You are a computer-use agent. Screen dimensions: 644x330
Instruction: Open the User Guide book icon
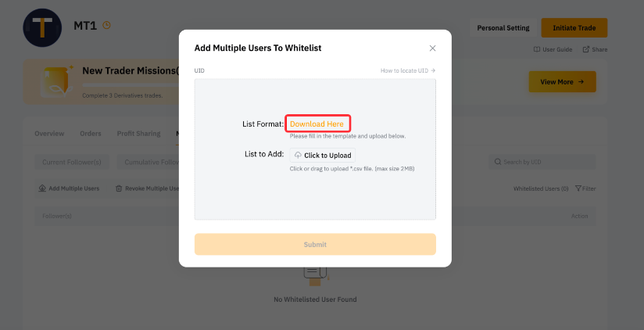536,49
